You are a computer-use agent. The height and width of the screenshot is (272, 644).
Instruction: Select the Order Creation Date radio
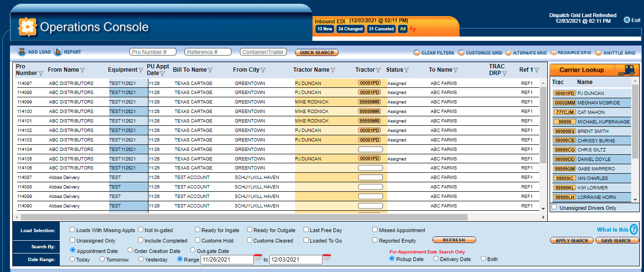pyautogui.click(x=130, y=250)
